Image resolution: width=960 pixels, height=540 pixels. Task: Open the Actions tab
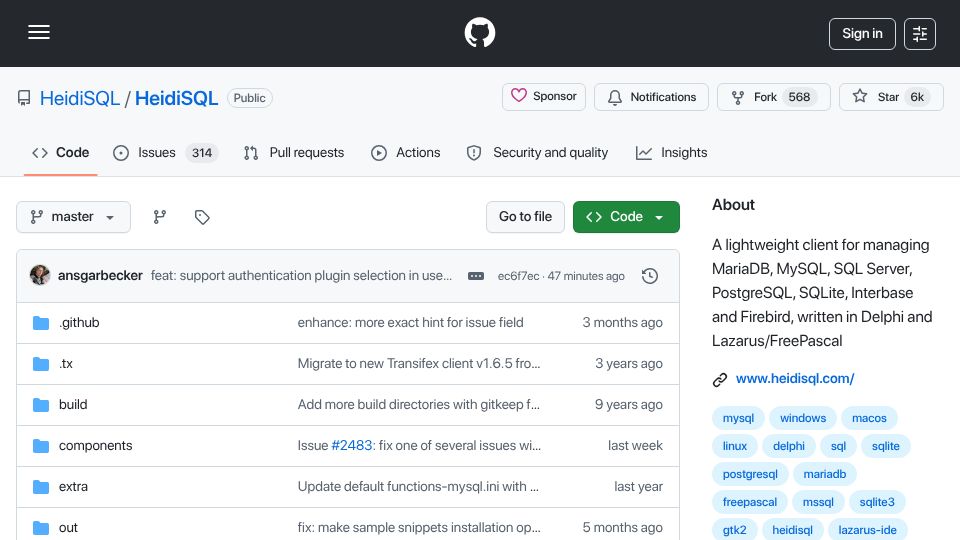click(x=405, y=152)
